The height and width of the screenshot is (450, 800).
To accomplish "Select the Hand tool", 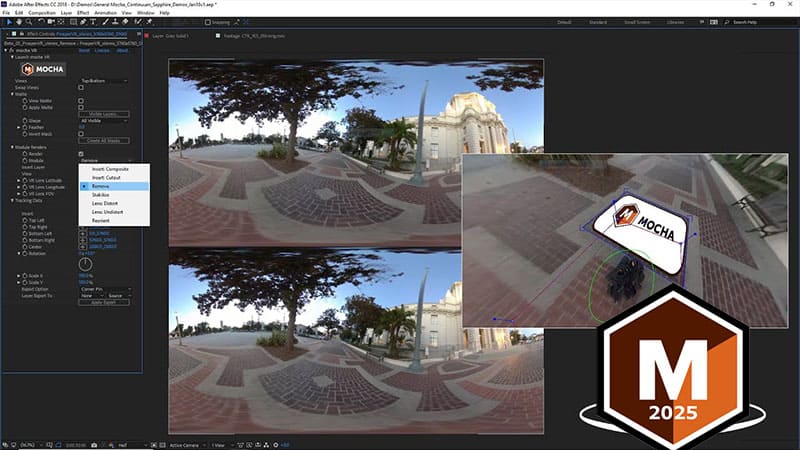I will [19, 22].
